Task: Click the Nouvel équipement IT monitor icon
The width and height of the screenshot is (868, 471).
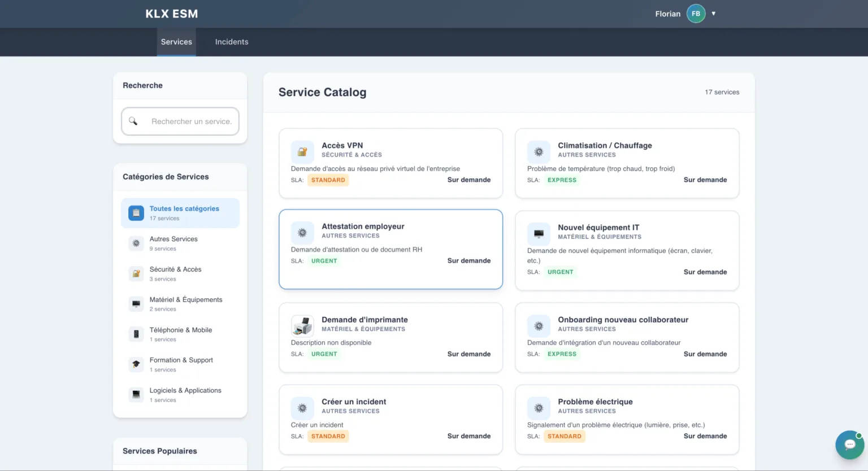Action: [539, 233]
